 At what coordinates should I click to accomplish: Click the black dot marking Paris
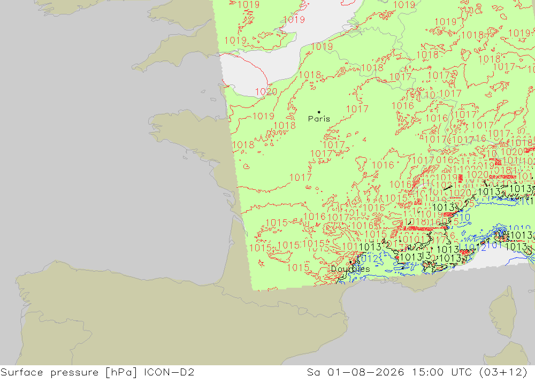click(x=319, y=112)
